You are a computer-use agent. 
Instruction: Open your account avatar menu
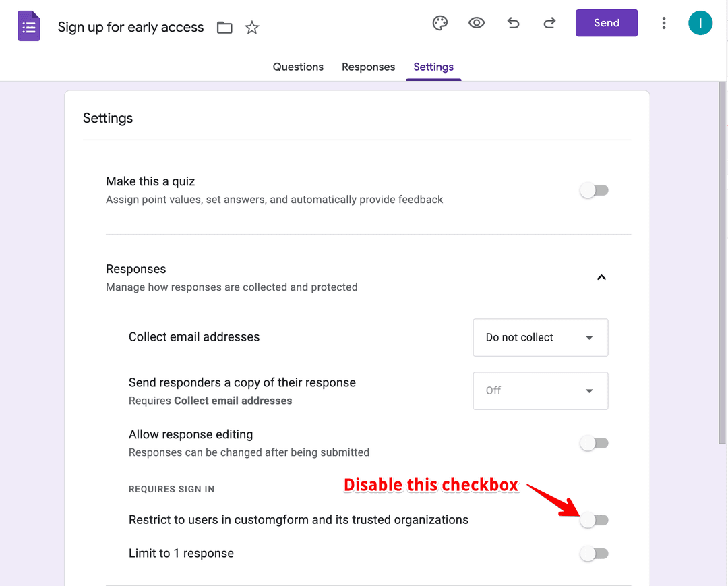[700, 22]
